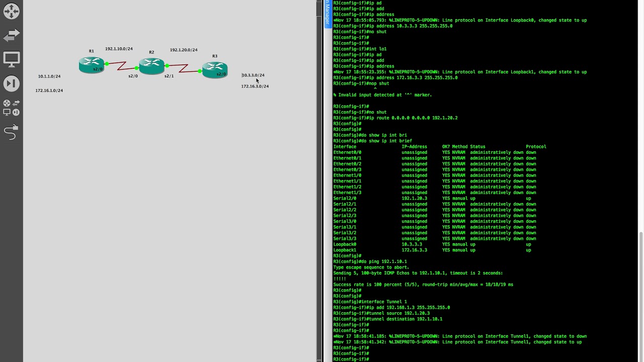Open the Browse All Devices panel
This screenshot has width=644, height=362.
pos(11,107)
